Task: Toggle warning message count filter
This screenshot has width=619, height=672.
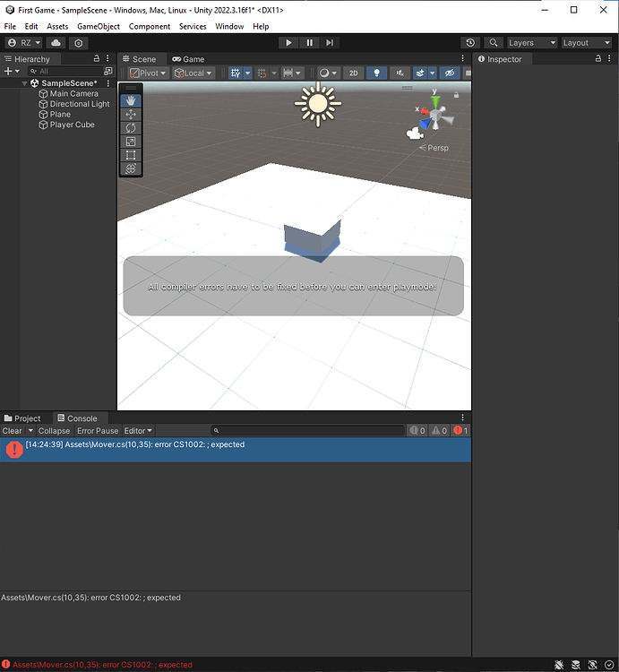Action: (440, 431)
